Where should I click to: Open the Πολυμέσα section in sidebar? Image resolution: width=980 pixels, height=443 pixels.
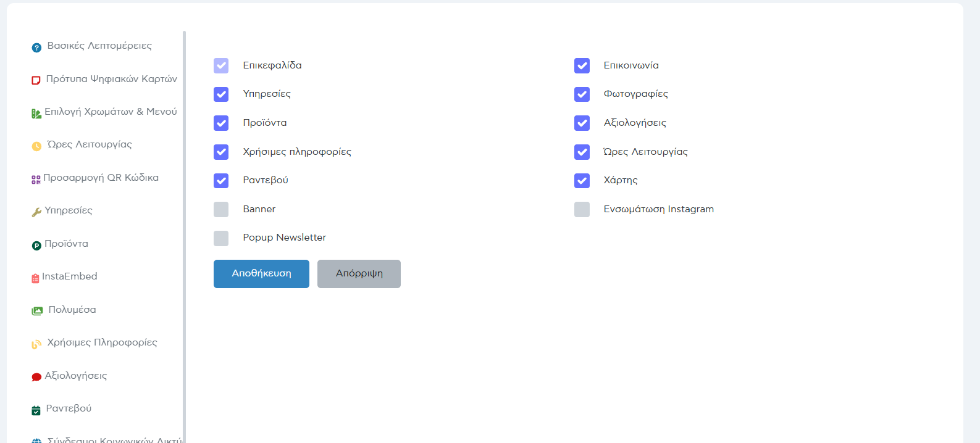point(72,310)
